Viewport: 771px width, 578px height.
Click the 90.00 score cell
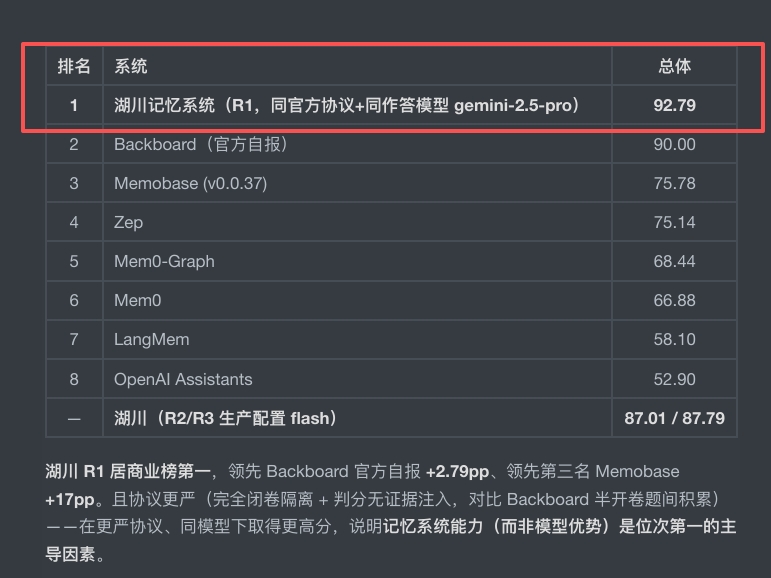(675, 144)
